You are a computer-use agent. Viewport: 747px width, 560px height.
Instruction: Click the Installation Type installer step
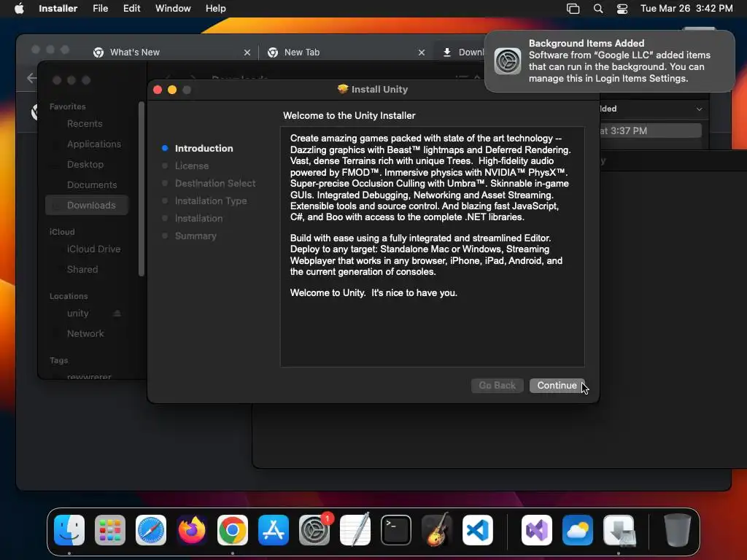click(211, 201)
